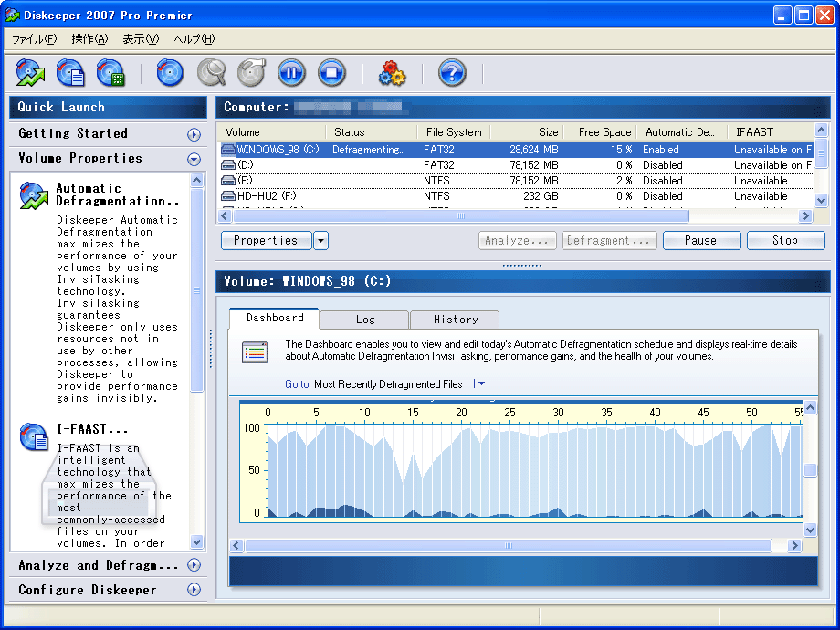Collapse the Volume Properties section
840x630 pixels.
click(194, 159)
